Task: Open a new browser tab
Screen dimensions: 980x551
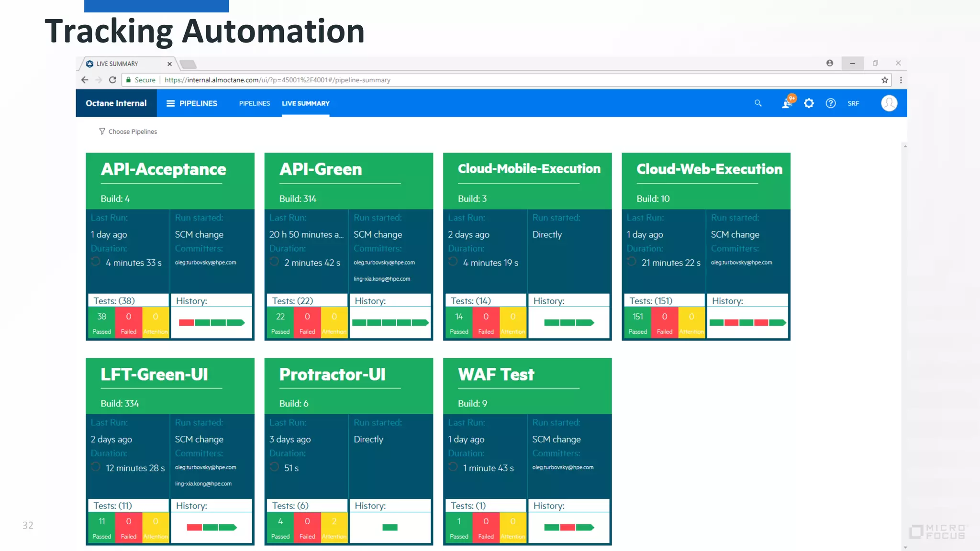Action: click(189, 64)
